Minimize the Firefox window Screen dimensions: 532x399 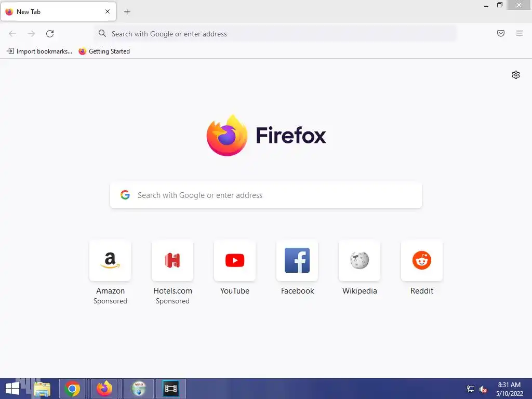pos(486,5)
